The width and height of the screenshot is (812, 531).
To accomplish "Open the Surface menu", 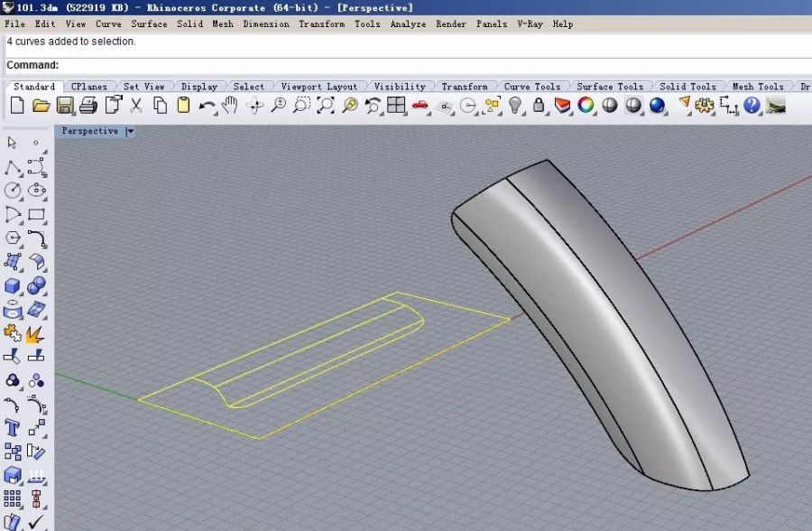I will pos(149,23).
